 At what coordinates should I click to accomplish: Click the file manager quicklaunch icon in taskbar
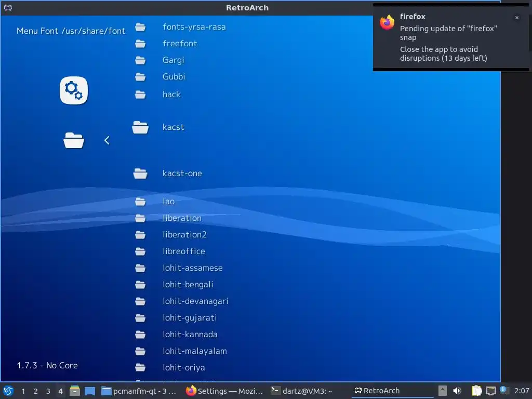(75, 391)
